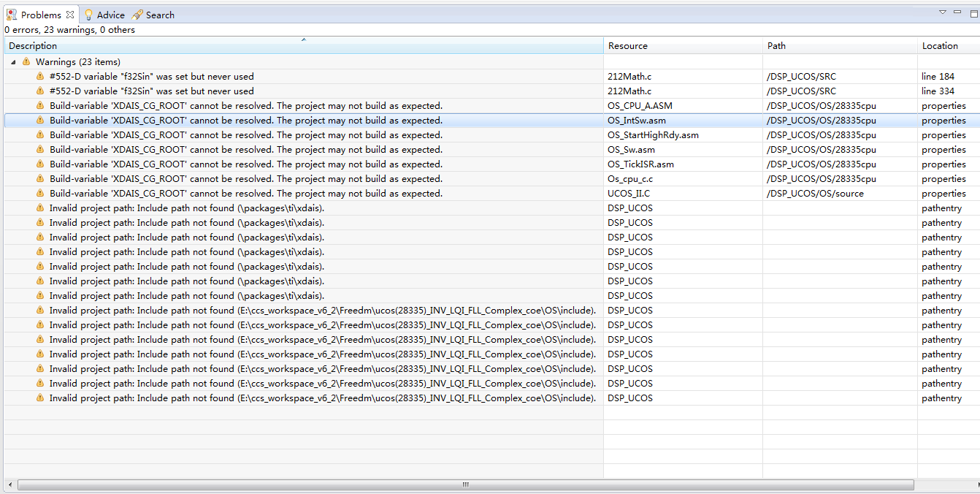The width and height of the screenshot is (980, 494).
Task: Sort by the Resource column header
Action: tap(684, 46)
